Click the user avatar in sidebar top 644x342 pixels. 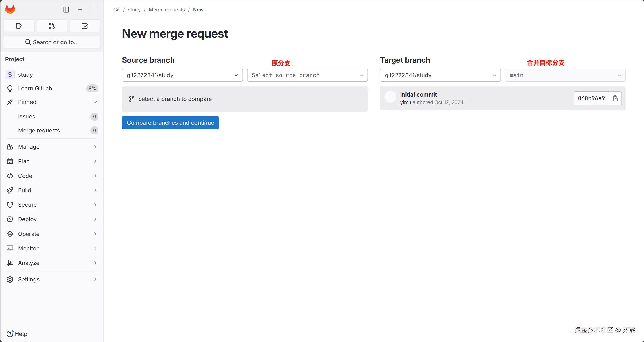coord(94,10)
